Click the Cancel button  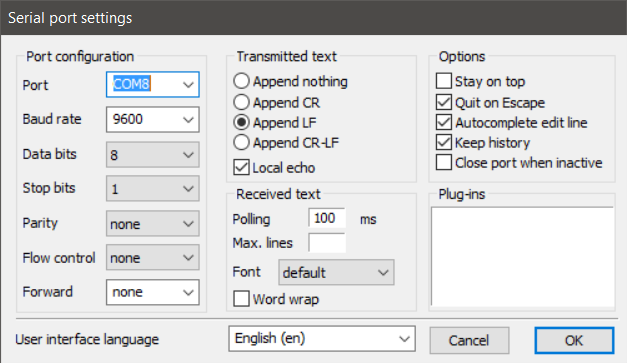[469, 340]
